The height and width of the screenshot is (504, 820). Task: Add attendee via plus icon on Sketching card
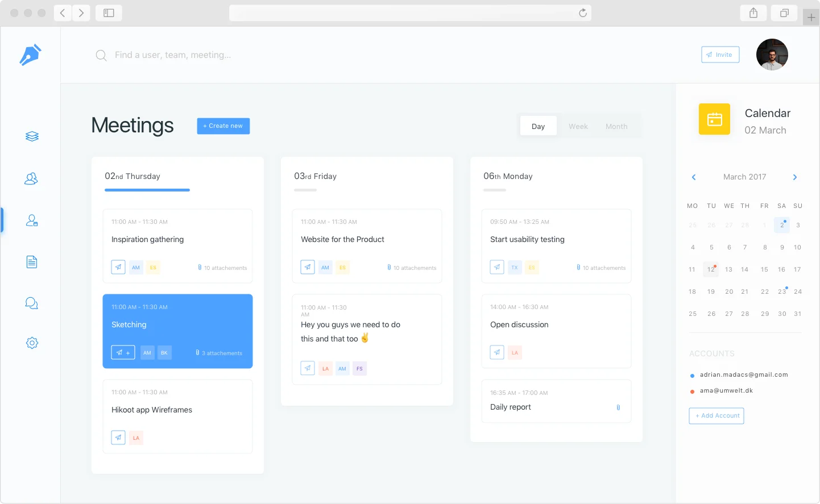point(128,352)
